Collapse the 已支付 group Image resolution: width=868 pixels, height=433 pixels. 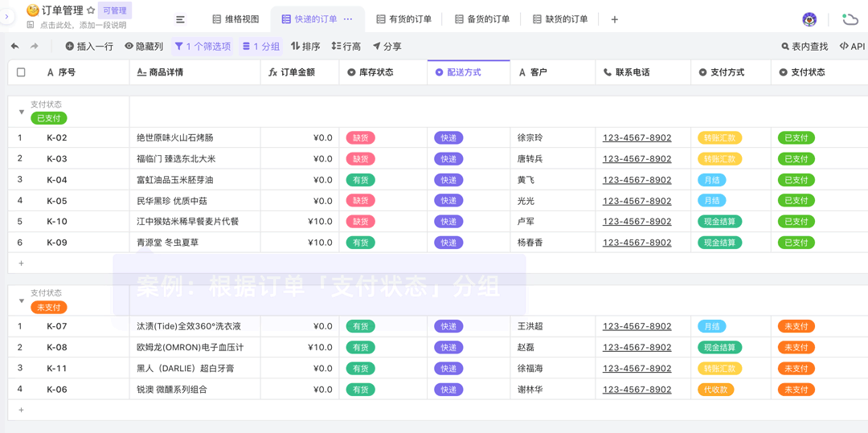pos(22,112)
